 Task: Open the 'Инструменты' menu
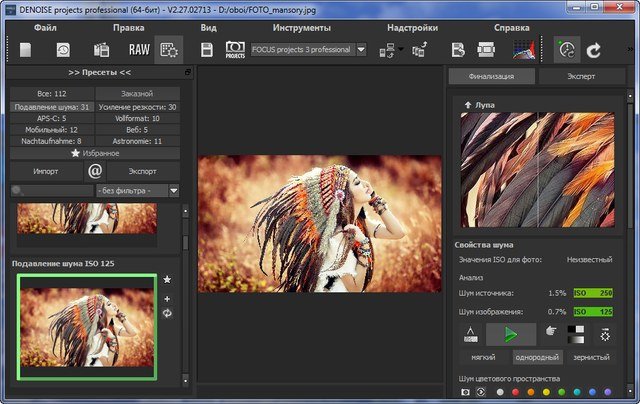pyautogui.click(x=301, y=28)
